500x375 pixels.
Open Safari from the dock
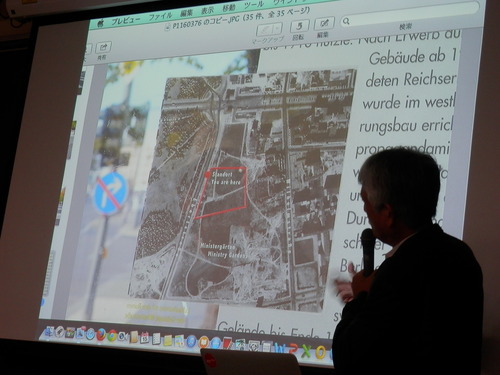tap(90, 334)
